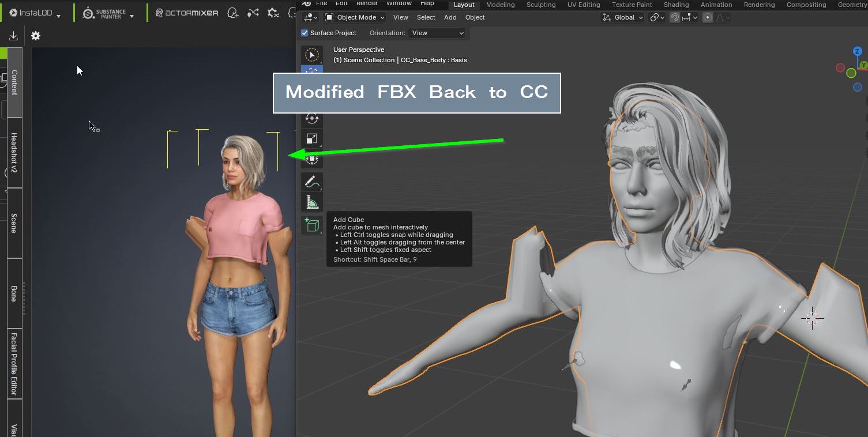
Task: Switch to the Sculpting workspace tab
Action: tap(540, 5)
